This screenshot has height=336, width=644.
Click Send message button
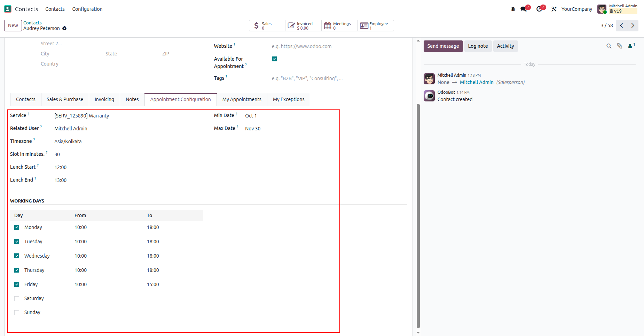pyautogui.click(x=443, y=46)
